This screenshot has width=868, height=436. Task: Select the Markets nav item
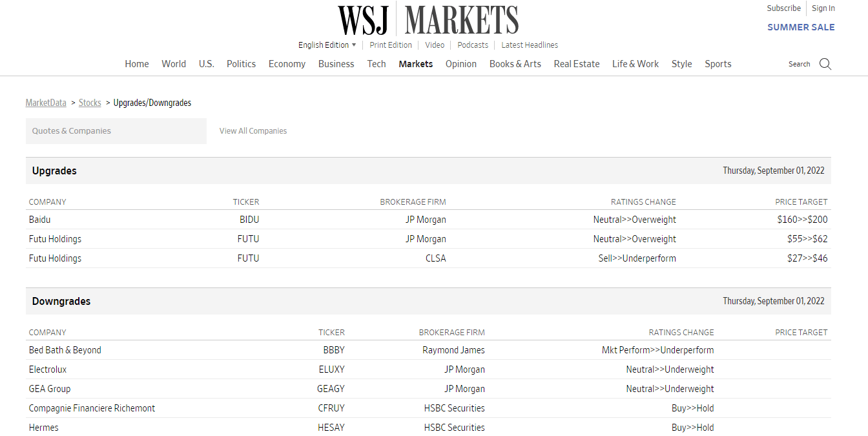416,64
